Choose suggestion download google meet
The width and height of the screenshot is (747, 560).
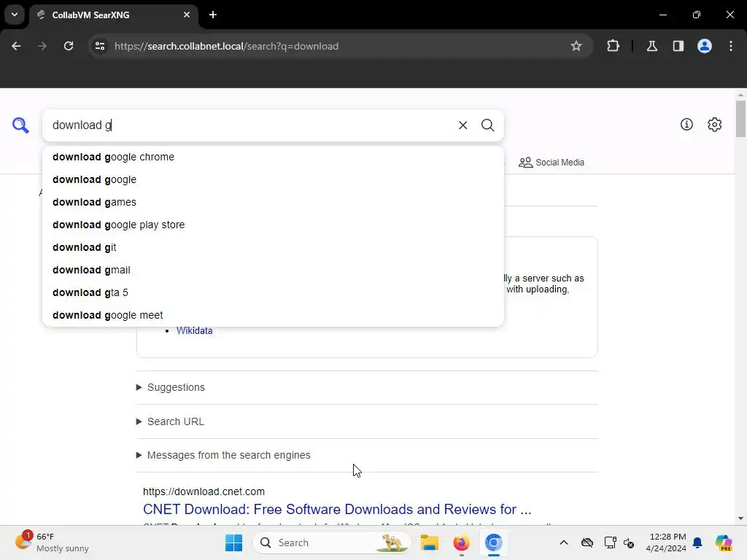click(273, 315)
